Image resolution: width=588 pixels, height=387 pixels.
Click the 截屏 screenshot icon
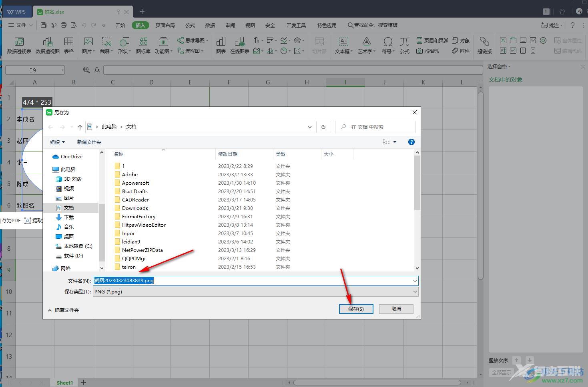tap(106, 46)
